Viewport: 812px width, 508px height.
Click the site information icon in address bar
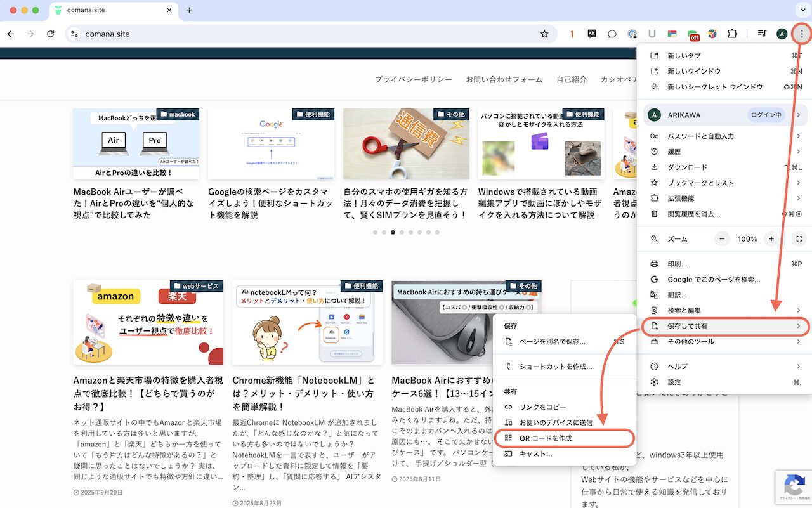tap(74, 34)
